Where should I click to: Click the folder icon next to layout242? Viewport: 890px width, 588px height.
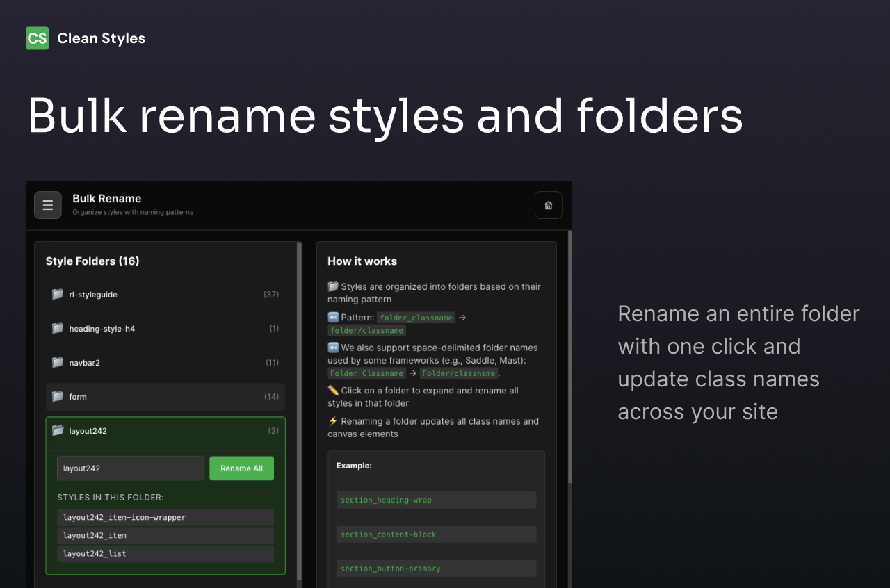58,430
